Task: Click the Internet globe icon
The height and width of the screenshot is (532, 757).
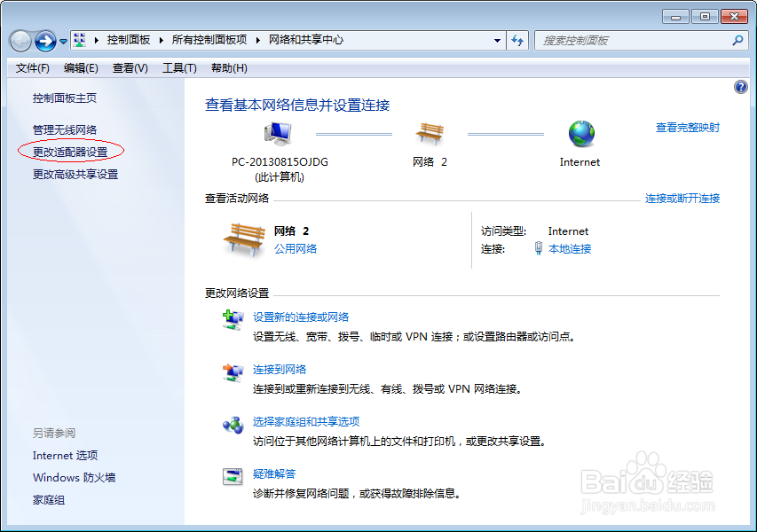Action: pyautogui.click(x=580, y=135)
